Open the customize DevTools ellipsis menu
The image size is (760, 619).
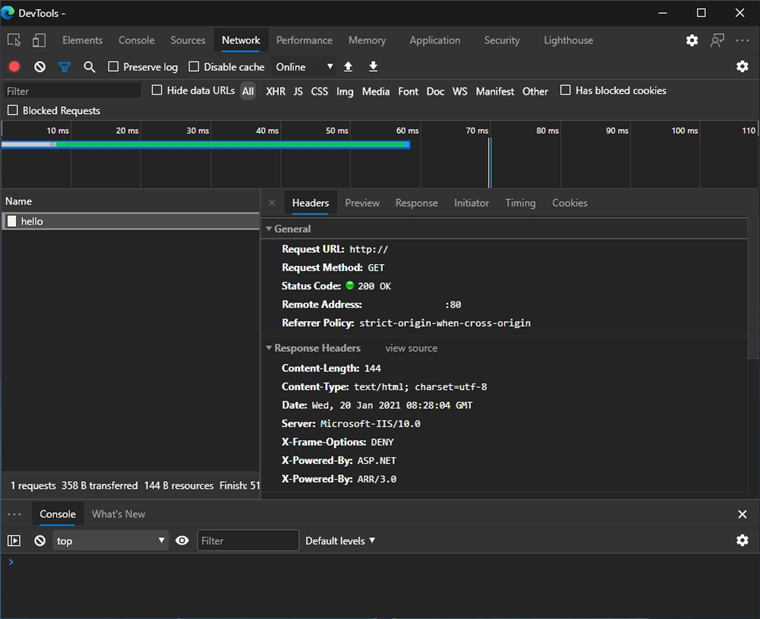tap(742, 40)
